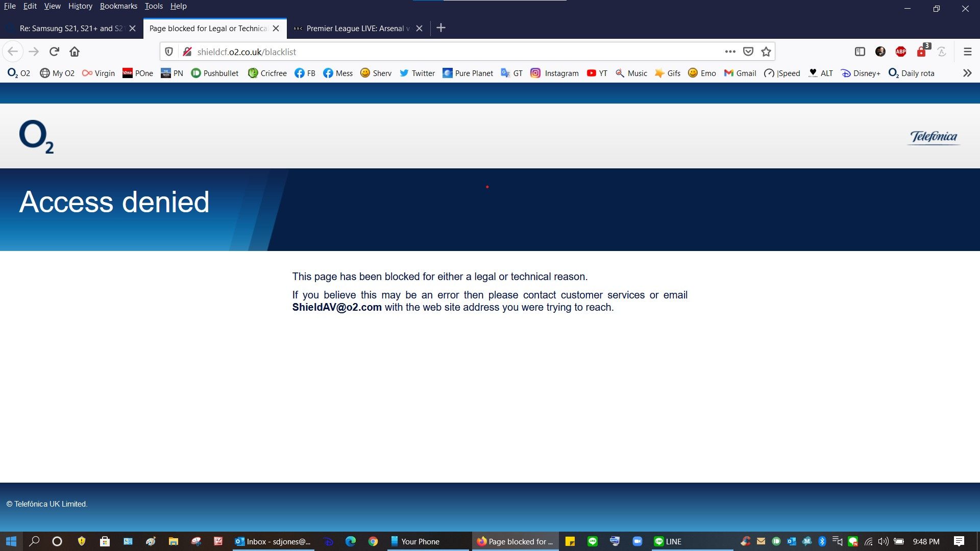Screen dimensions: 980x551
Task: Open the Pushbullet bookmark
Action: [215, 73]
